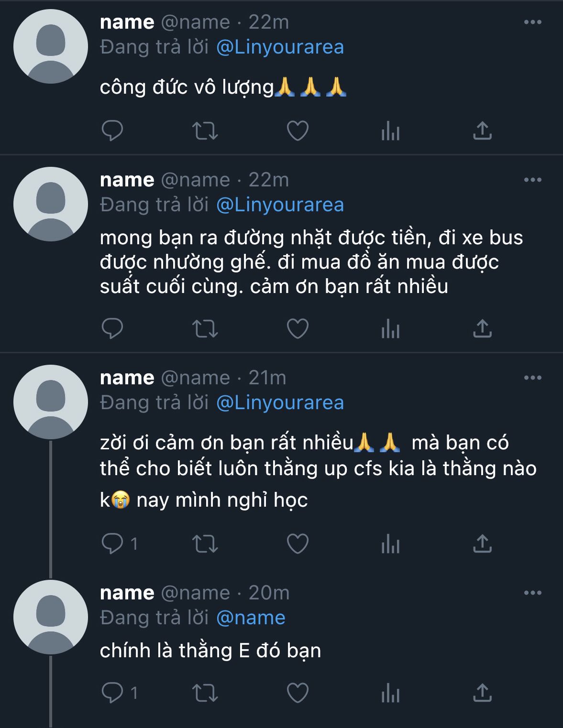Image resolution: width=563 pixels, height=728 pixels.
Task: Share the "zời ơi cảm ơn bạn" tweet
Action: 482,543
